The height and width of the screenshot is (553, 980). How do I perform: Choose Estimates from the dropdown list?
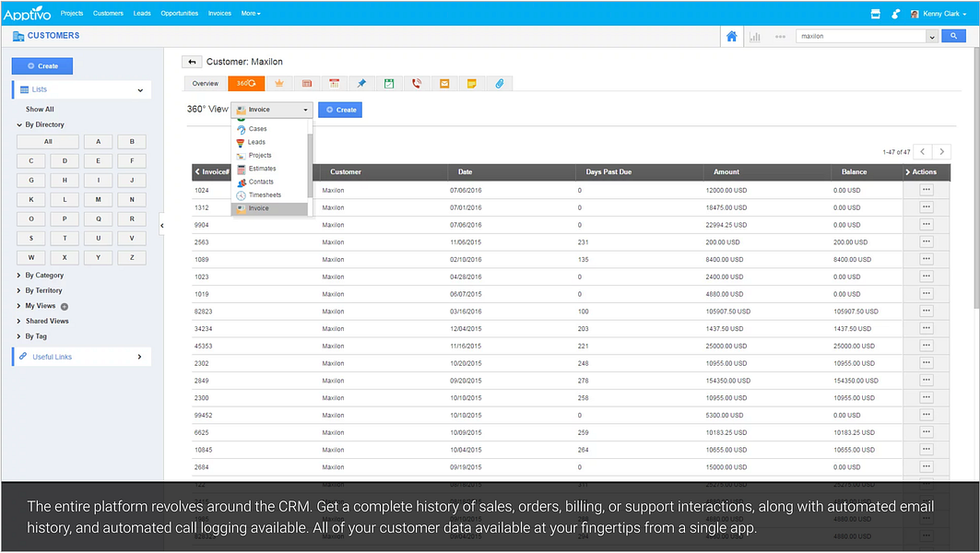pos(262,169)
